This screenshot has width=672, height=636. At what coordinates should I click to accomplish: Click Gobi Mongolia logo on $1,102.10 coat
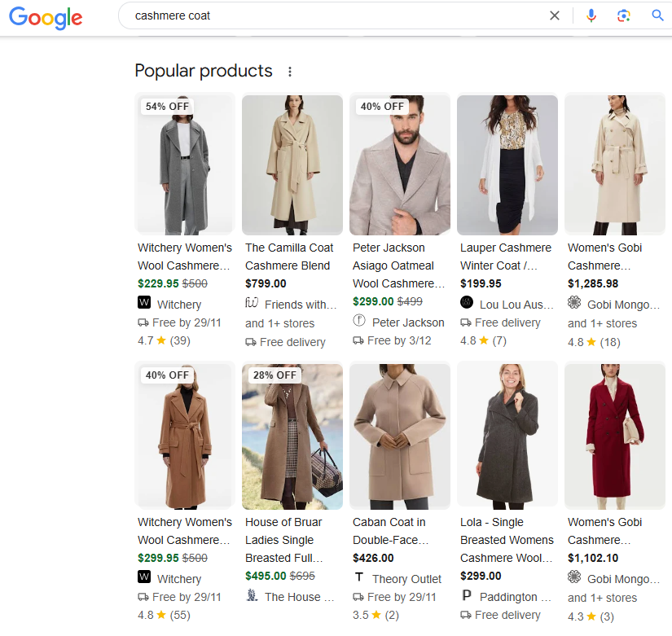point(574,577)
